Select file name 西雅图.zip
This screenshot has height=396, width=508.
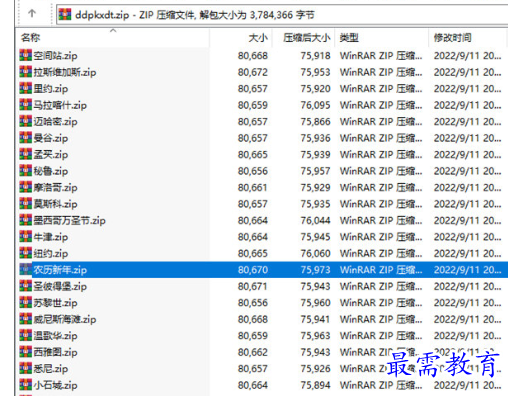pyautogui.click(x=55, y=353)
